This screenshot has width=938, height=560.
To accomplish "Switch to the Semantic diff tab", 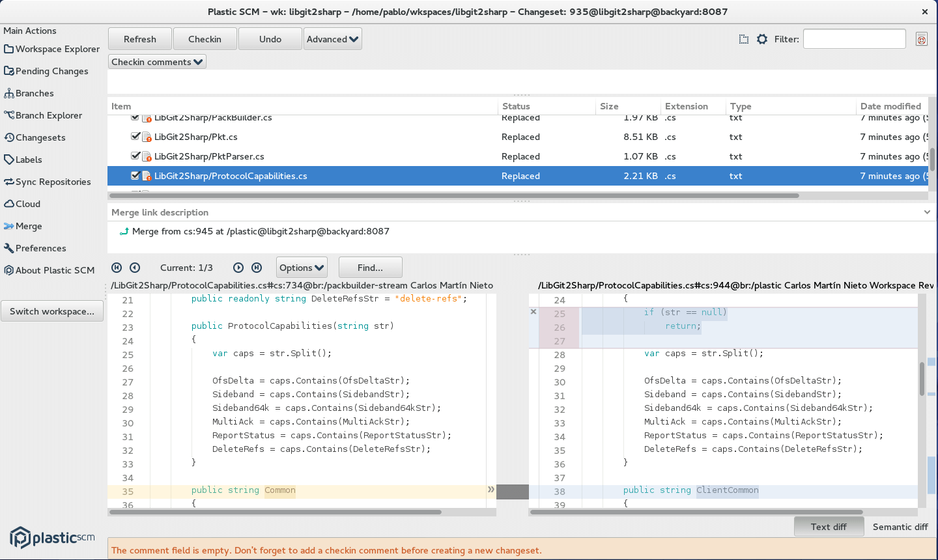I will (x=900, y=527).
